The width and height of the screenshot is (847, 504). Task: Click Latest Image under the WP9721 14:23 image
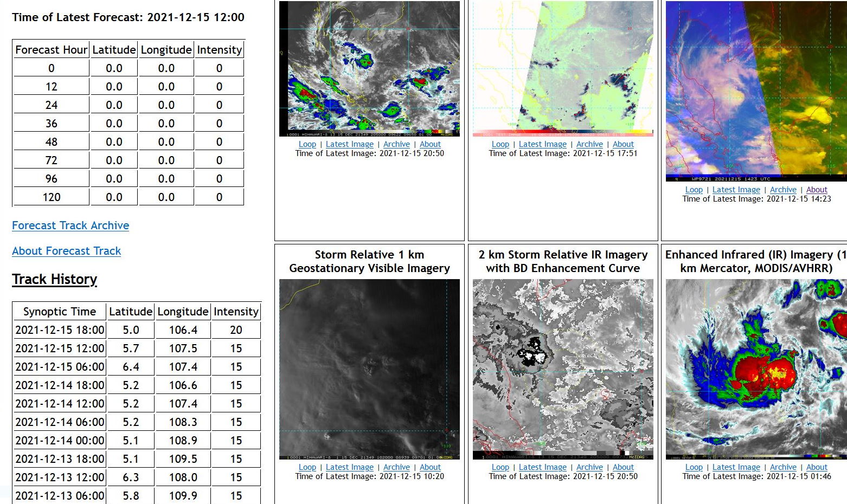[736, 190]
